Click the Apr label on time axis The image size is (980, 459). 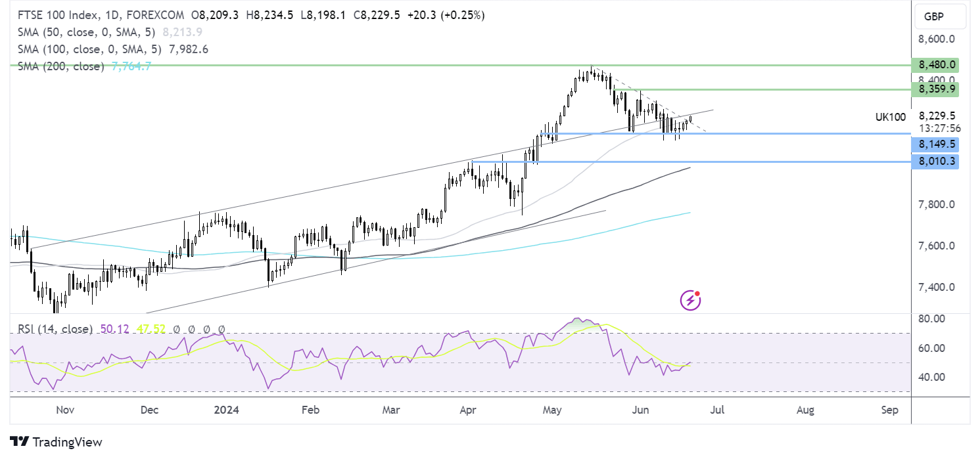[x=467, y=410]
